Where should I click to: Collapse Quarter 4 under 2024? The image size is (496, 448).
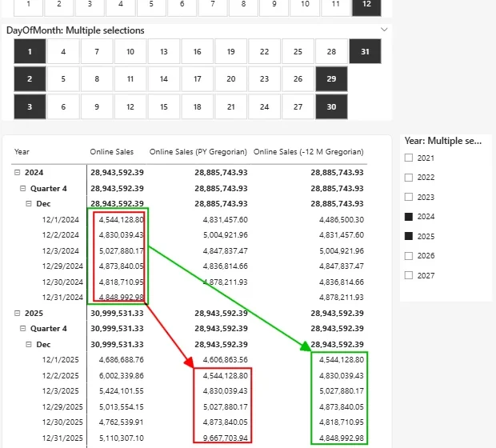(x=23, y=188)
